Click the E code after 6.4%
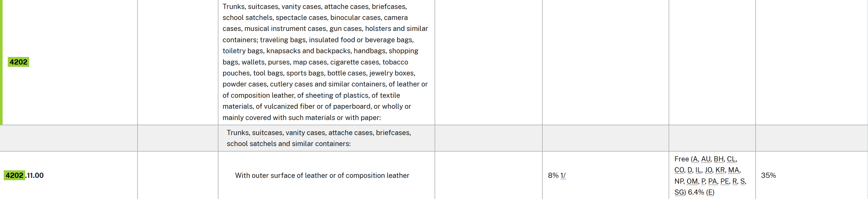The image size is (868, 199). 710,192
